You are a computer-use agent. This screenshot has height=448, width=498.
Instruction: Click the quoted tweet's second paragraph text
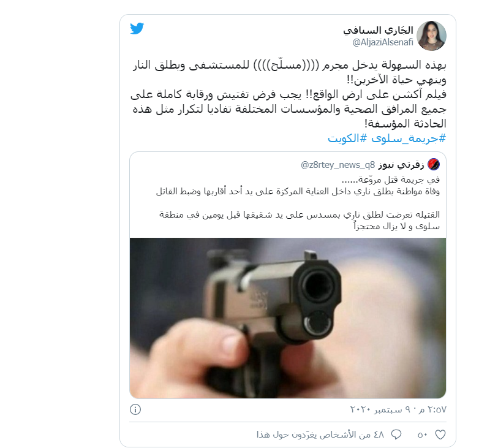pos(300,220)
